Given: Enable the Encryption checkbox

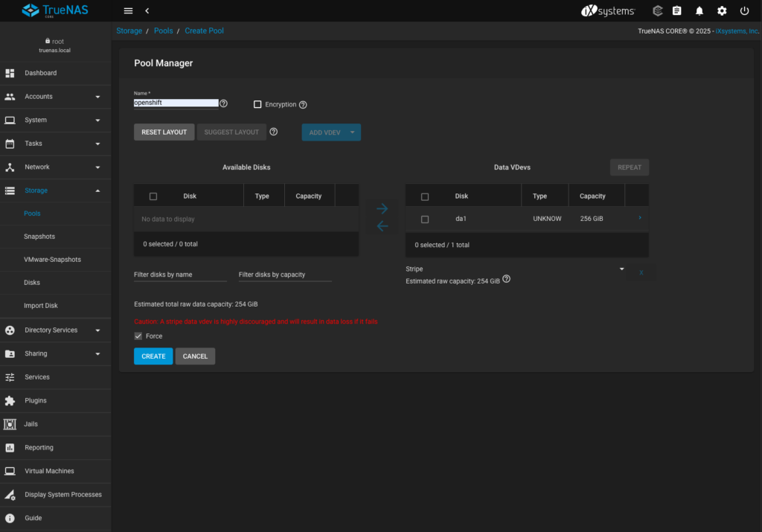Looking at the screenshot, I should point(257,105).
